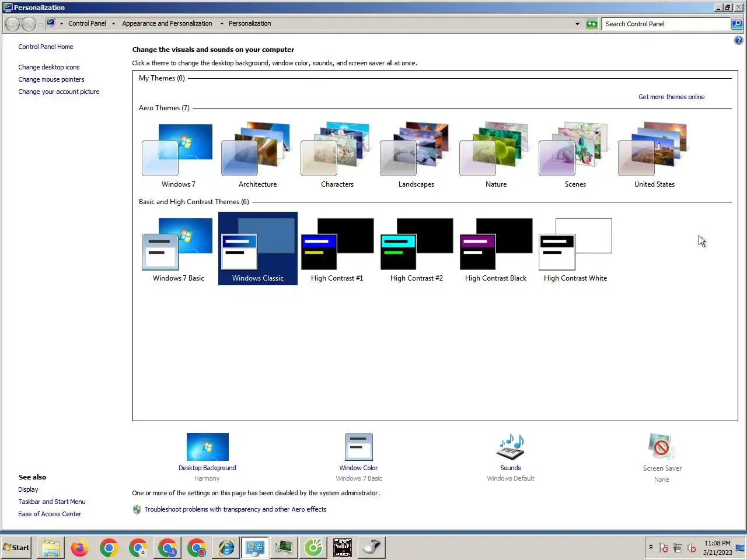Click the help question mark icon
Screen dimensions: 747x560
(738, 40)
